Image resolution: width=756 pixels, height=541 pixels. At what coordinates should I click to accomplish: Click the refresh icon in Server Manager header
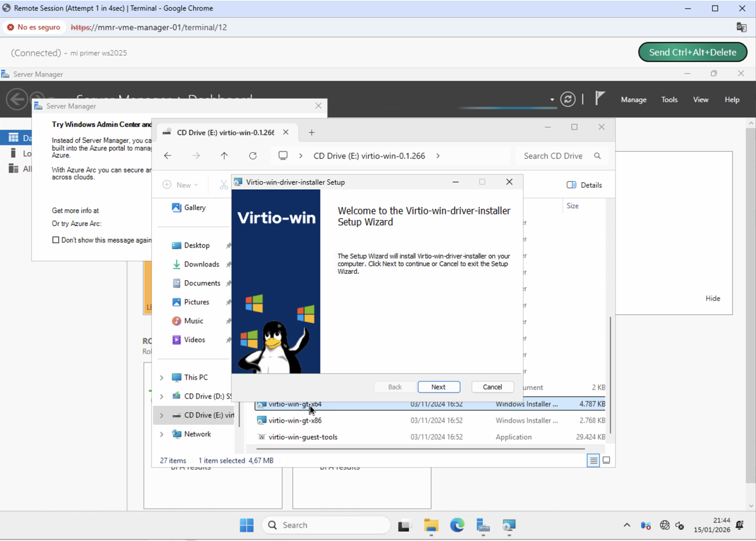tap(567, 99)
